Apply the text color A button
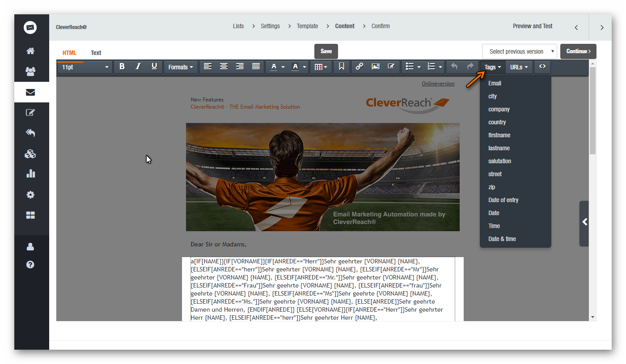626x364 pixels. pyautogui.click(x=274, y=67)
